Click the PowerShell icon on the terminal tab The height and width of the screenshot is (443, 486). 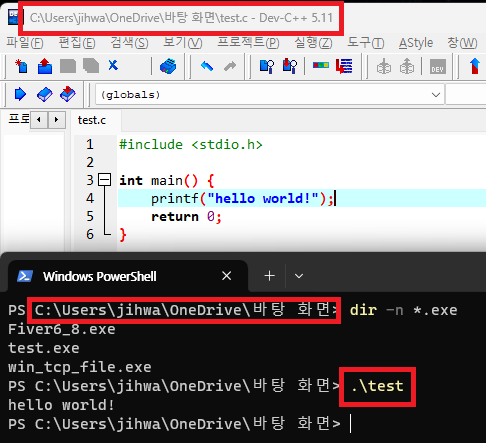coord(25,276)
